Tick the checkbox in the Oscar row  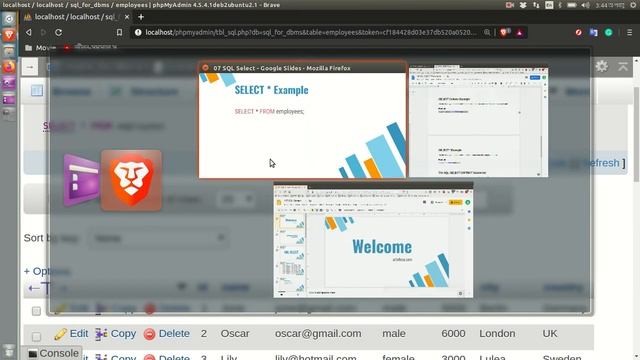coord(36,336)
